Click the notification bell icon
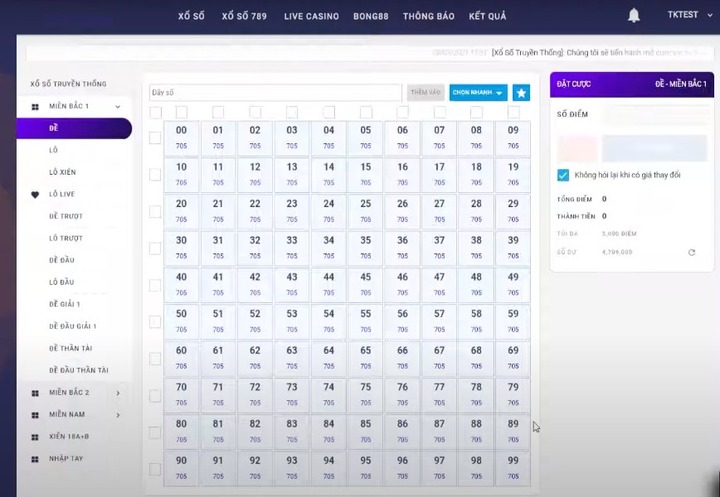The height and width of the screenshot is (497, 720). [633, 16]
